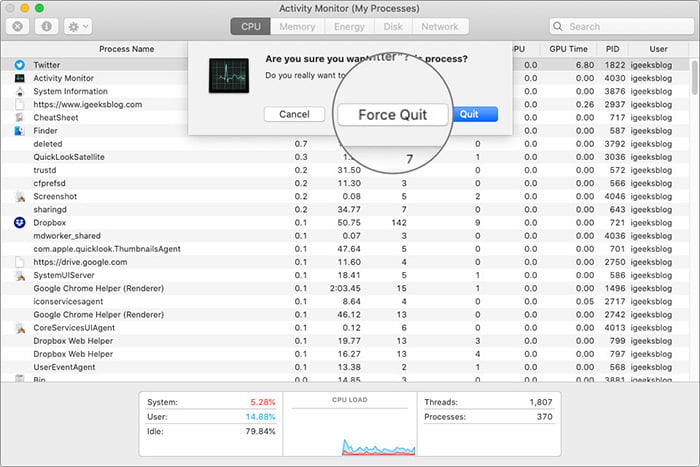
Task: Click the Twitter bird icon in list
Action: [x=20, y=65]
